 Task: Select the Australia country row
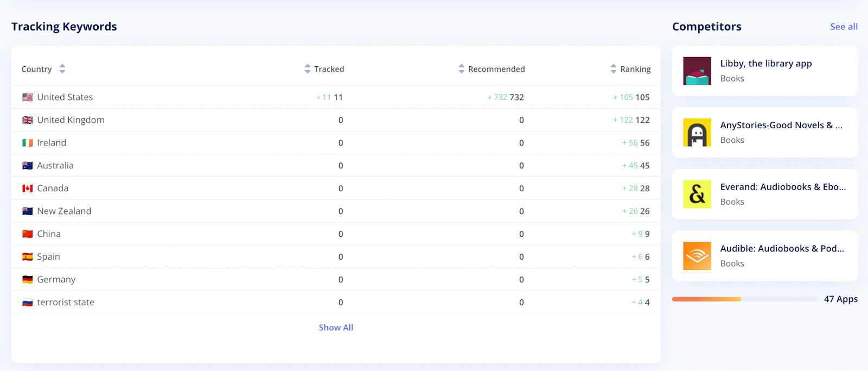[55, 166]
